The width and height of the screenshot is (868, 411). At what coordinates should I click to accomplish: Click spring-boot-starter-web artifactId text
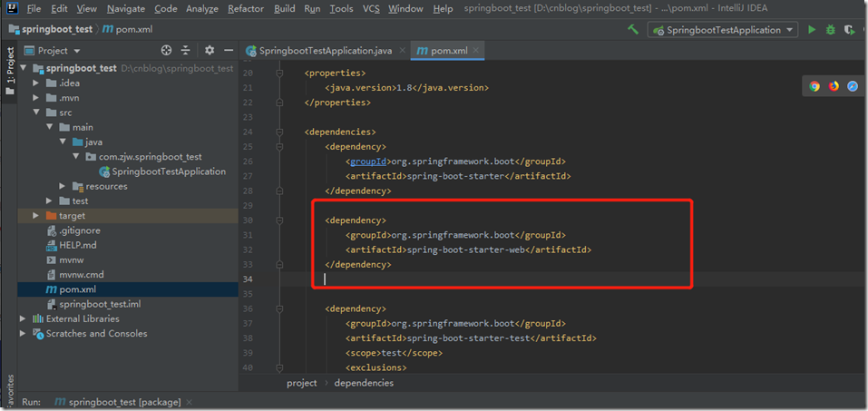[x=465, y=250]
